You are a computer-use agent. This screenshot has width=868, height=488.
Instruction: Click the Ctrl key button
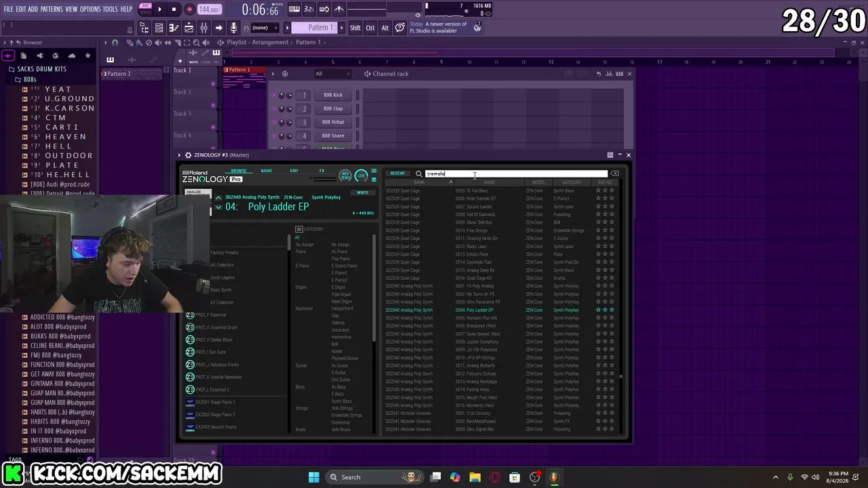point(370,28)
